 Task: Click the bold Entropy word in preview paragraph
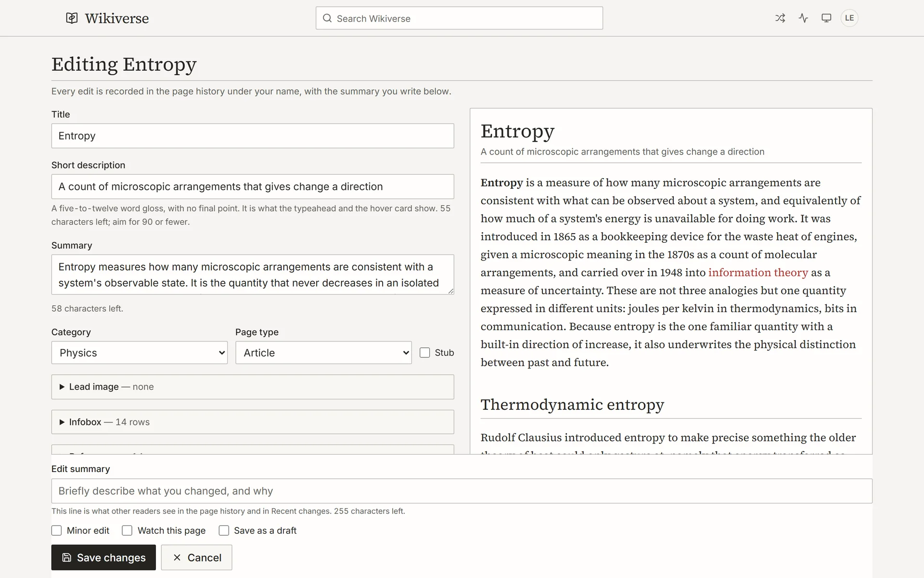(x=501, y=183)
